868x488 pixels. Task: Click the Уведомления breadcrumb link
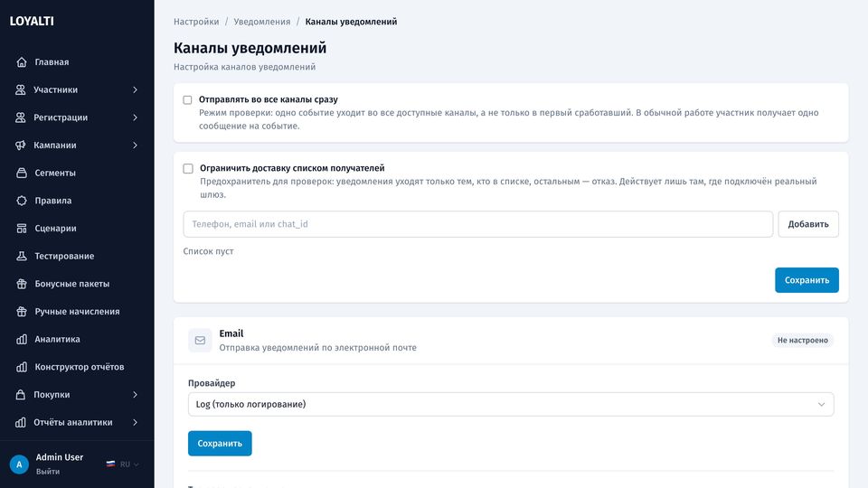tap(262, 22)
